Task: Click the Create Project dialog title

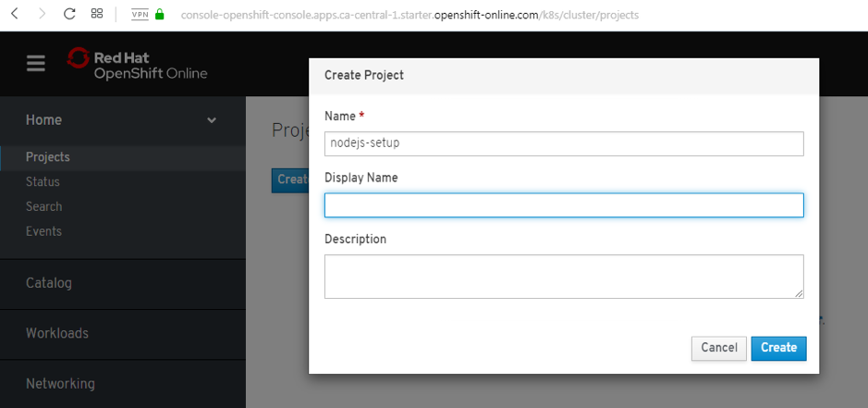Action: (364, 75)
